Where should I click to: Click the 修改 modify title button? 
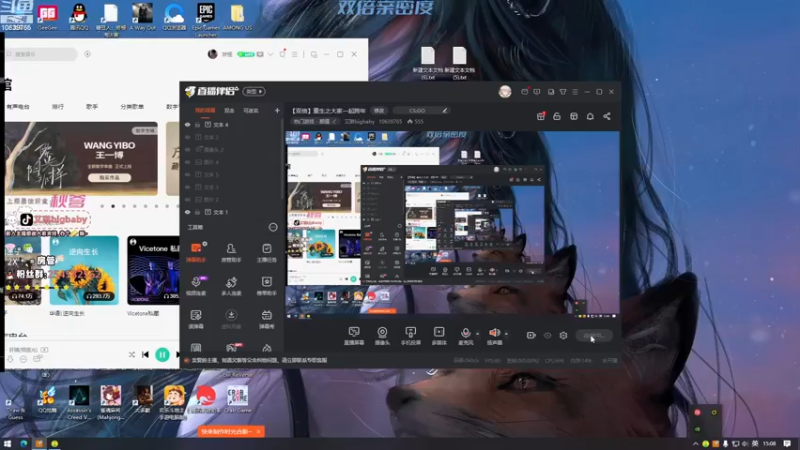379,111
